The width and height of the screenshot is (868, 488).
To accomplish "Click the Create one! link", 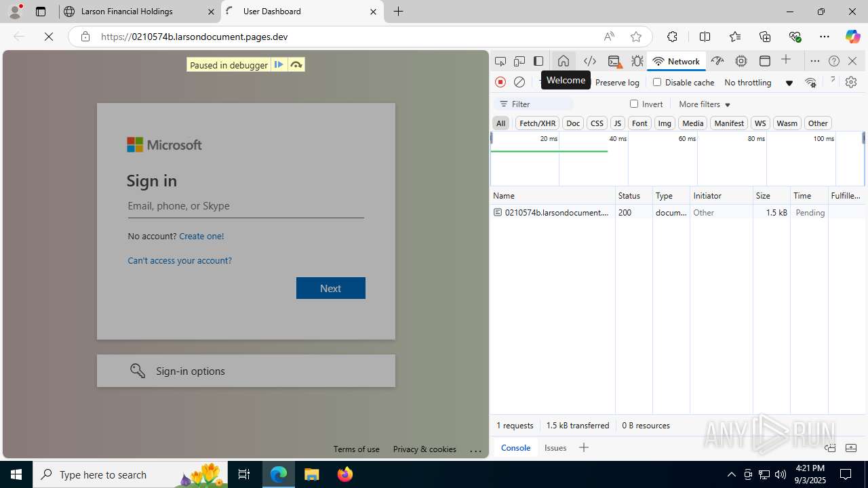I will coord(201,237).
